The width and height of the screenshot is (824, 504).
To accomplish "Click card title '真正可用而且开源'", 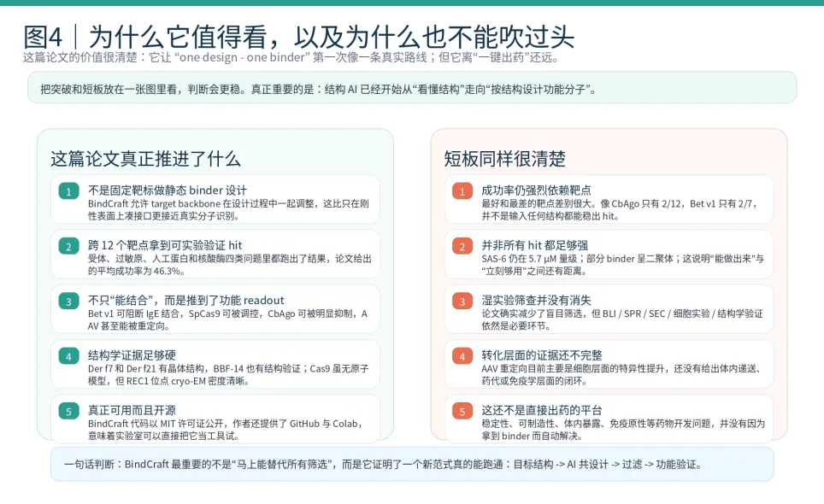I will coord(132,411).
